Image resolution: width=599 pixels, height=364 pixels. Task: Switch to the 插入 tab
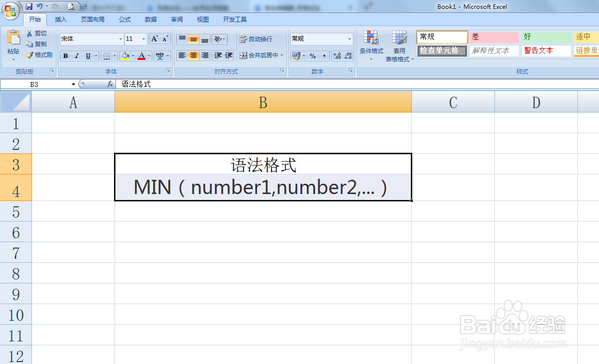click(x=61, y=20)
